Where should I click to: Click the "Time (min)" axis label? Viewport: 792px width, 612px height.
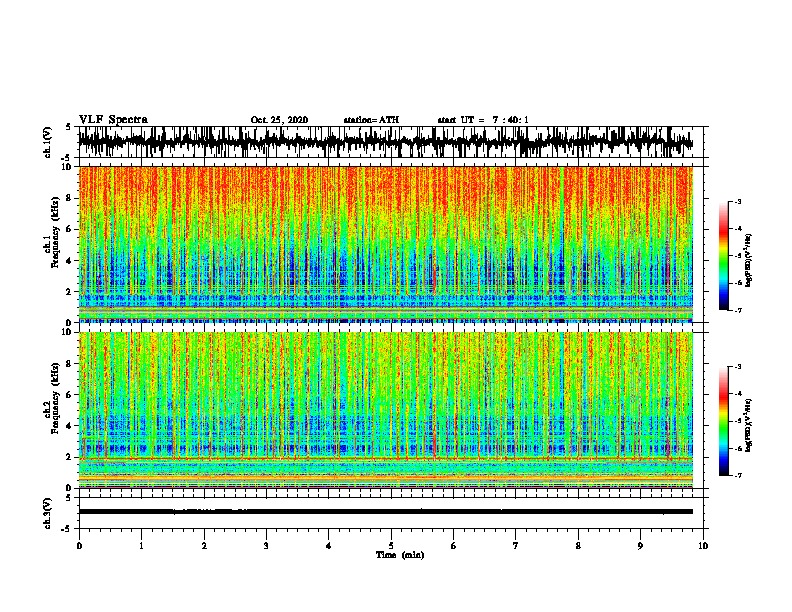pyautogui.click(x=400, y=555)
